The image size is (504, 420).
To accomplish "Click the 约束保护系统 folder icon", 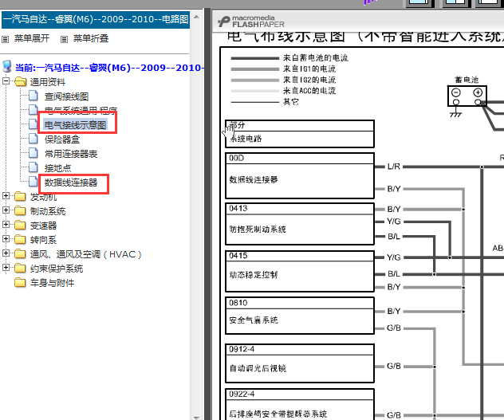I will click(x=20, y=269).
